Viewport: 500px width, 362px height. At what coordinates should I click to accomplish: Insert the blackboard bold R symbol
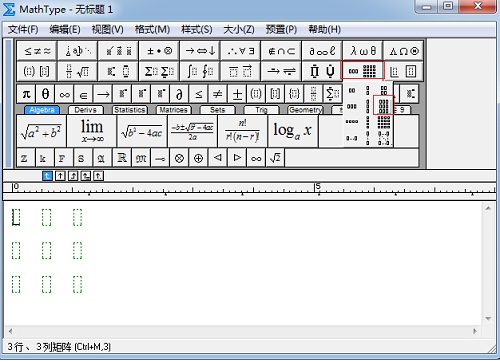click(122, 158)
